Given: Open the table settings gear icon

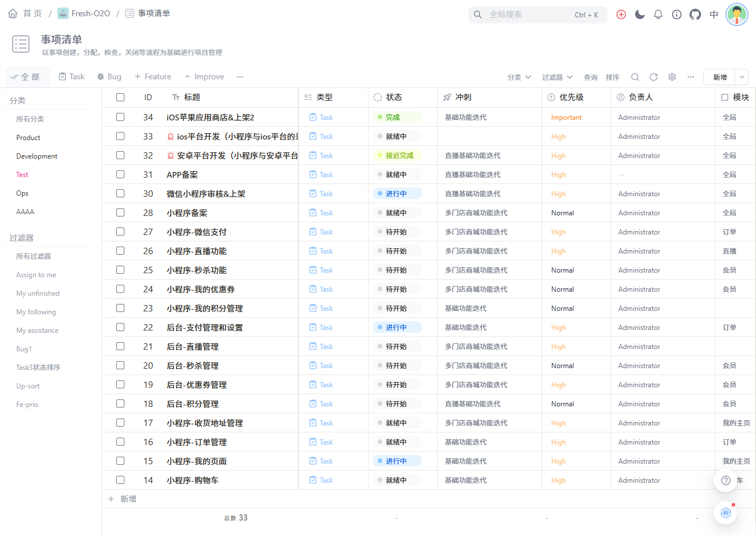Looking at the screenshot, I should coord(672,76).
